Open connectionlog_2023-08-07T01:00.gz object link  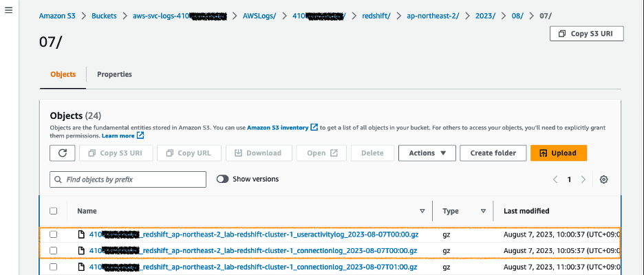pyautogui.click(x=253, y=267)
